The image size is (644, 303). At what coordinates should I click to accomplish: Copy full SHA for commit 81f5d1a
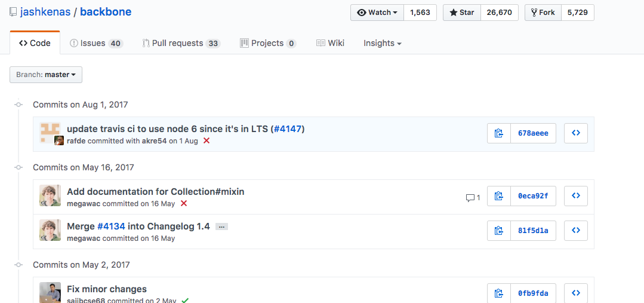point(499,231)
